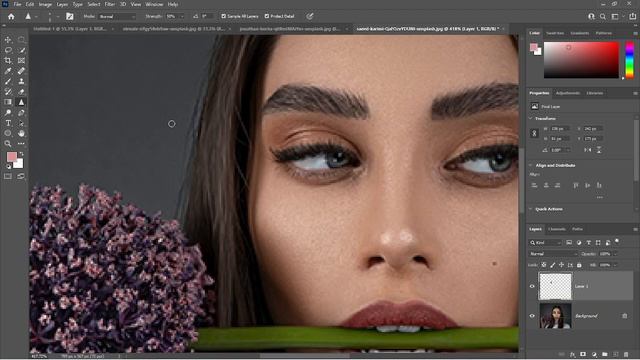Open the search icon at top right
The image size is (640, 360).
[x=603, y=16]
